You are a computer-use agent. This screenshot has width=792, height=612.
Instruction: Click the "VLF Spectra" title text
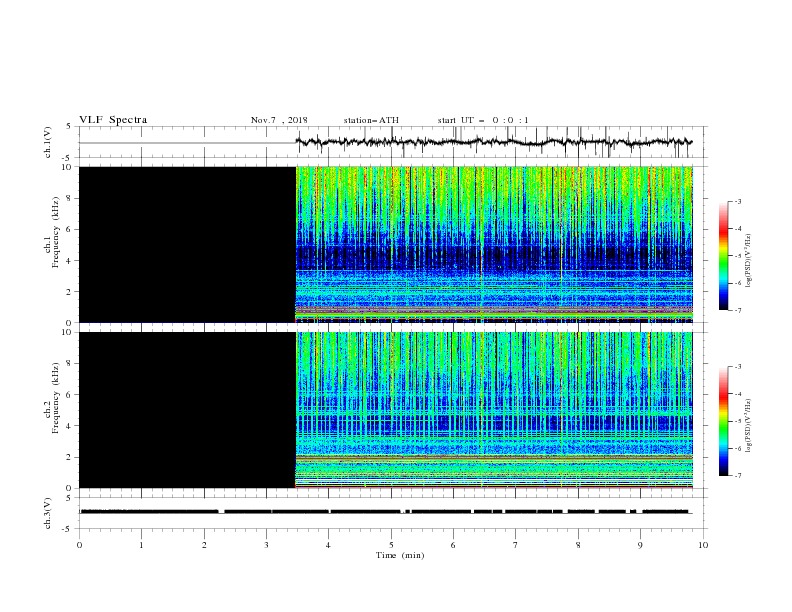click(x=113, y=120)
